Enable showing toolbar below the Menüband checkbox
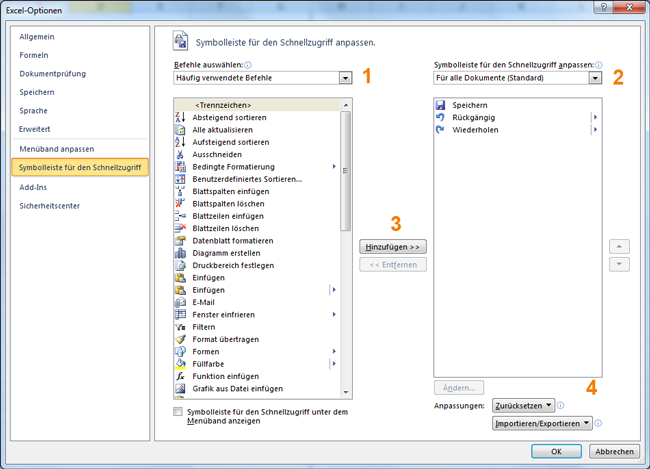 point(178,412)
